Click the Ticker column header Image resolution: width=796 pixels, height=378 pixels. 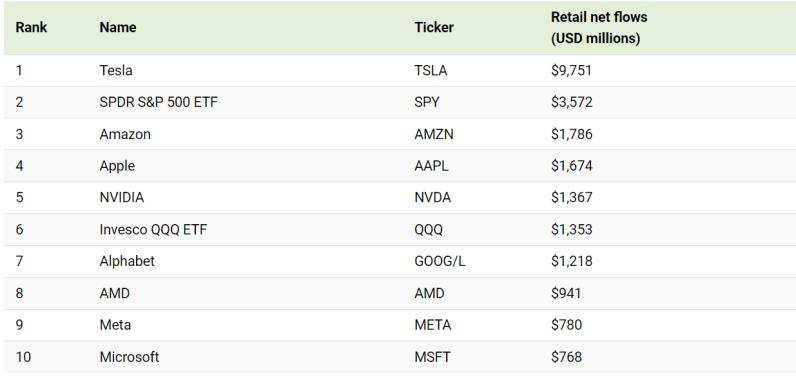point(434,27)
